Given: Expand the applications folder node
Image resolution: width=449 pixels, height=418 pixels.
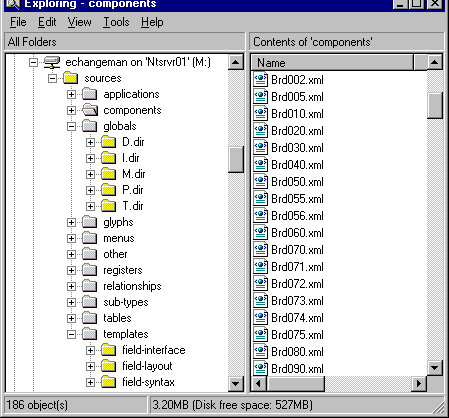Looking at the screenshot, I should (x=71, y=94).
